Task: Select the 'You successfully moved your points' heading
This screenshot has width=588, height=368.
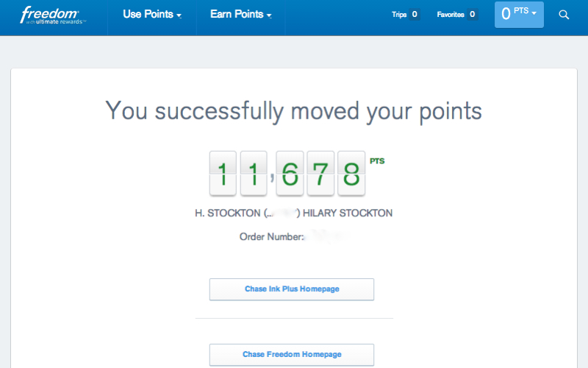Action: [x=293, y=111]
